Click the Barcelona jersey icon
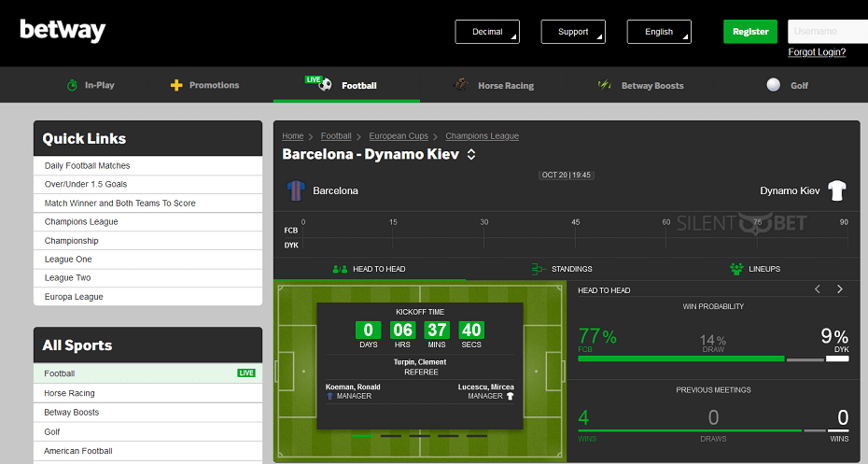This screenshot has height=464, width=868. 296,190
